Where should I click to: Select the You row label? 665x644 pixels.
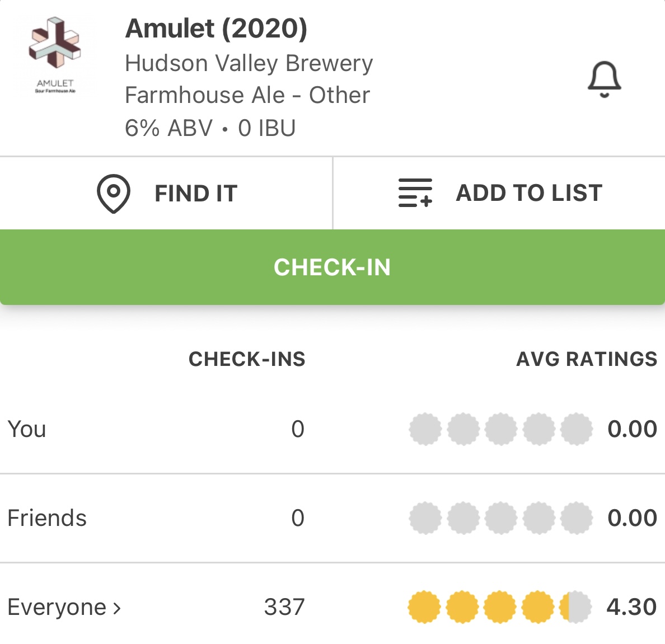coord(27,429)
